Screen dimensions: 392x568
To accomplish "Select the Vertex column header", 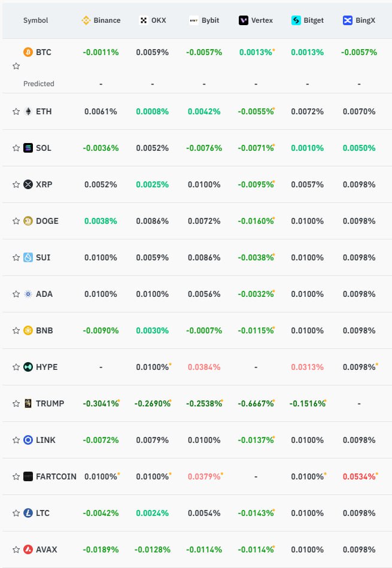I will pos(256,20).
